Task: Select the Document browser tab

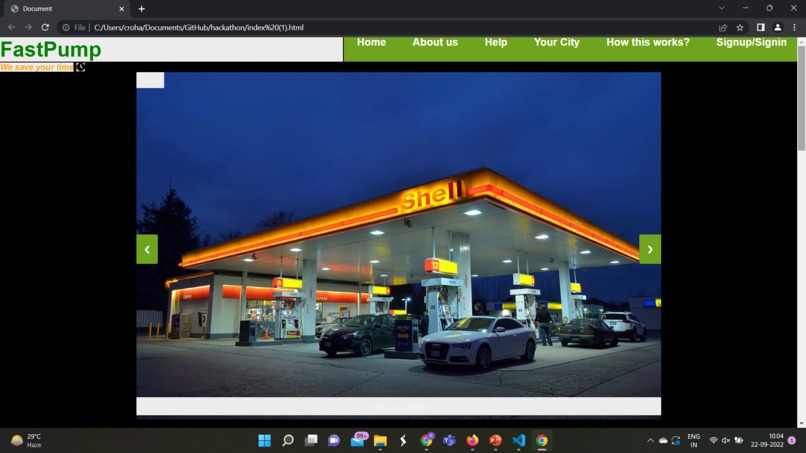Action: [x=67, y=9]
